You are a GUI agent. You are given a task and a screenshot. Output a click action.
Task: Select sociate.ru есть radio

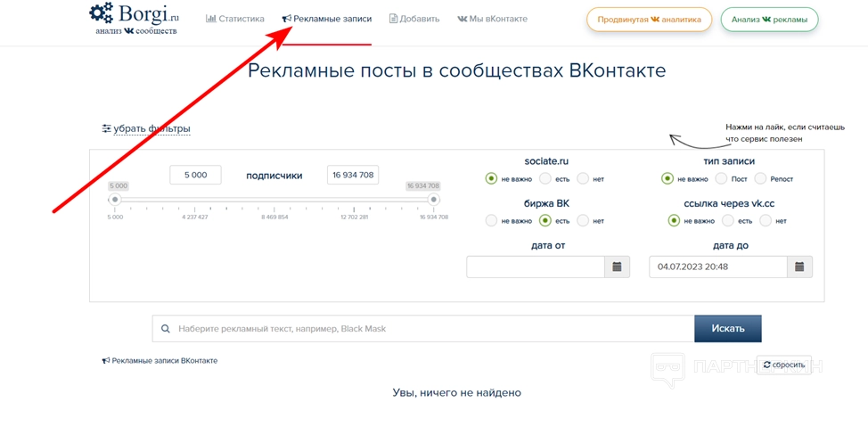tap(545, 179)
